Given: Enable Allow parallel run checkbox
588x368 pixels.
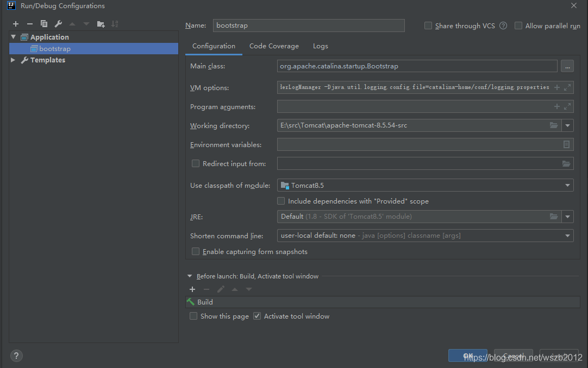Looking at the screenshot, I should click(518, 26).
